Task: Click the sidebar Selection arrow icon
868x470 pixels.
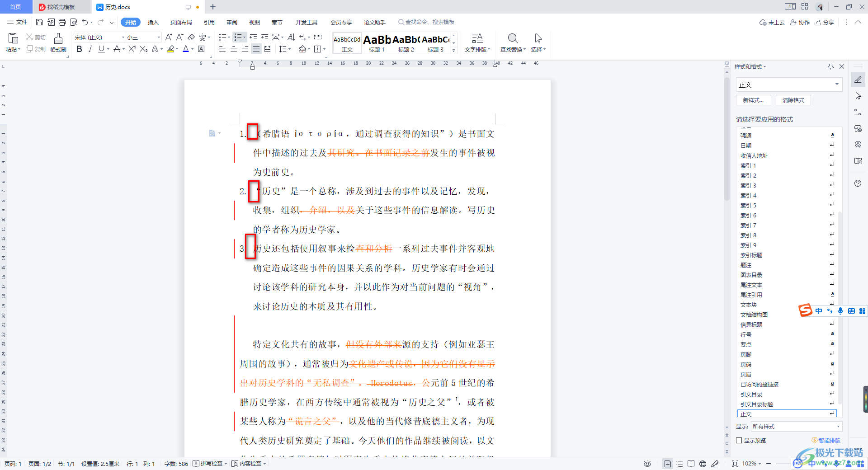Action: pyautogui.click(x=858, y=96)
